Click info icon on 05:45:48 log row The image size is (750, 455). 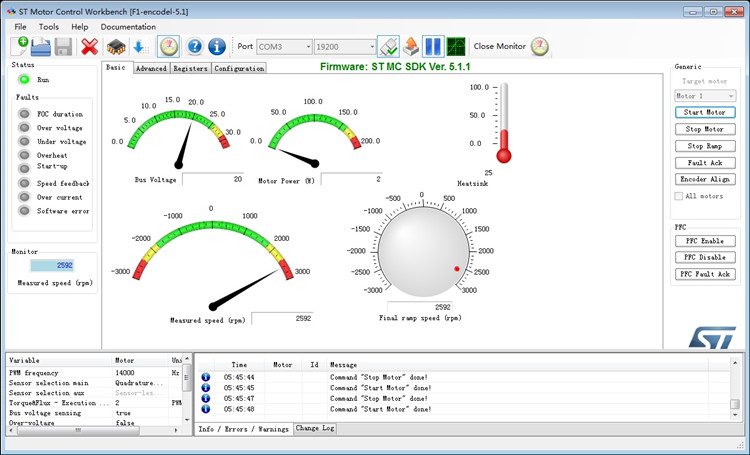pos(206,409)
